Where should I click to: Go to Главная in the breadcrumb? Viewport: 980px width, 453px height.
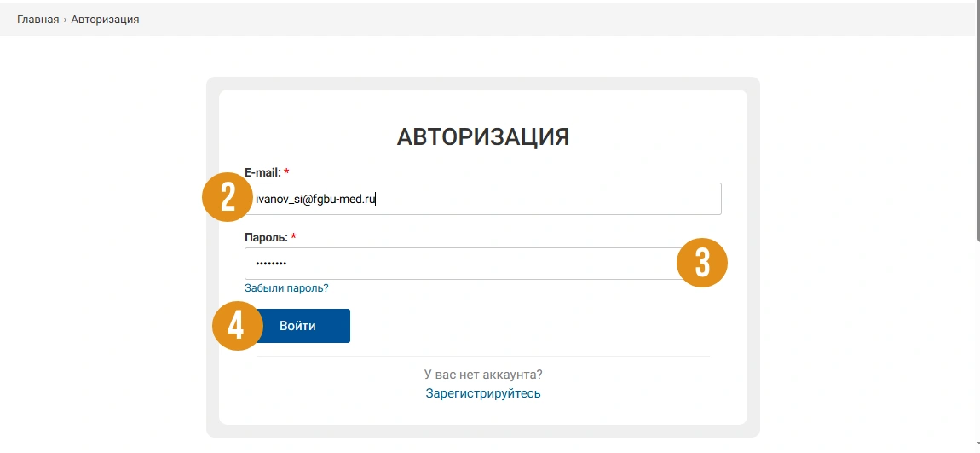point(37,20)
